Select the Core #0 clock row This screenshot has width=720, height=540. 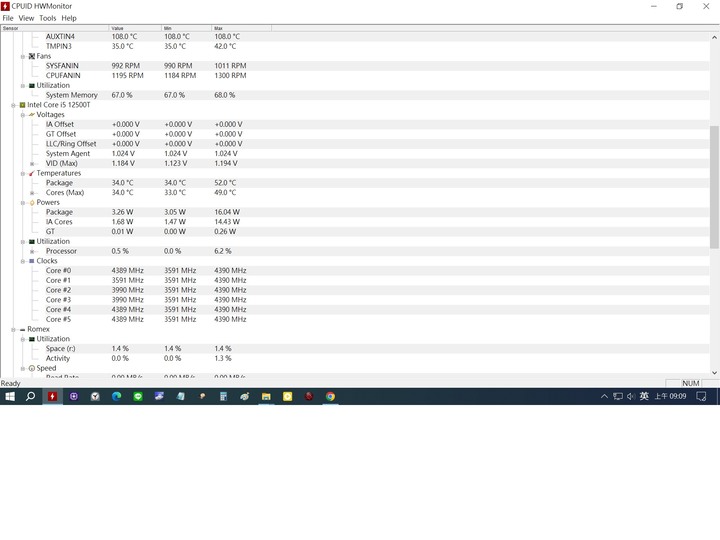click(355, 270)
